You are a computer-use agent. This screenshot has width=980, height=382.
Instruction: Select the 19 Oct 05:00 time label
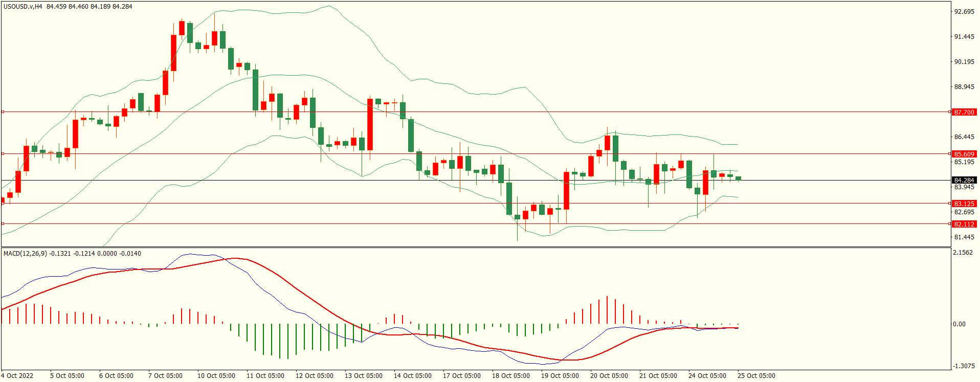coord(560,376)
